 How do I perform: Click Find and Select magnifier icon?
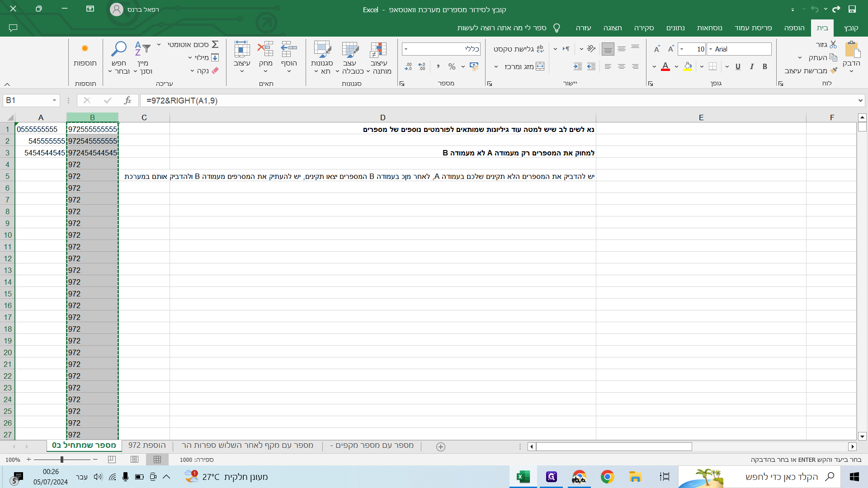pos(119,49)
